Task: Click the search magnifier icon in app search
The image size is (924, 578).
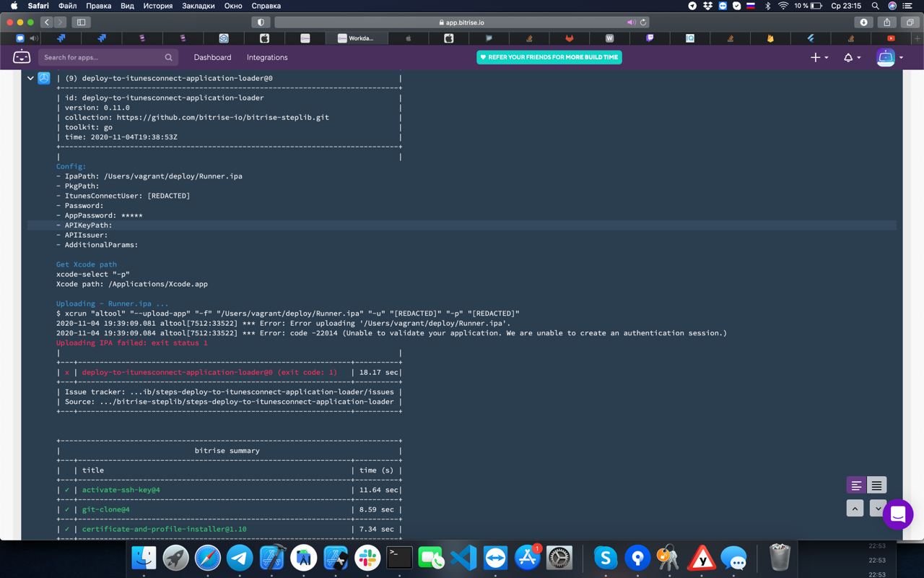Action: pos(168,57)
